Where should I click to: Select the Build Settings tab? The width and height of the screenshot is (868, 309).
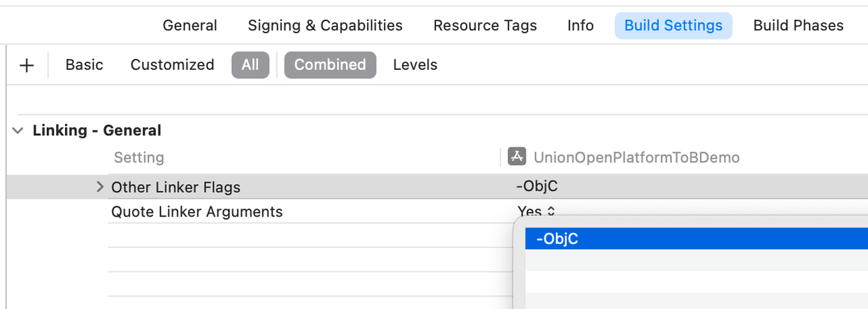(x=673, y=26)
